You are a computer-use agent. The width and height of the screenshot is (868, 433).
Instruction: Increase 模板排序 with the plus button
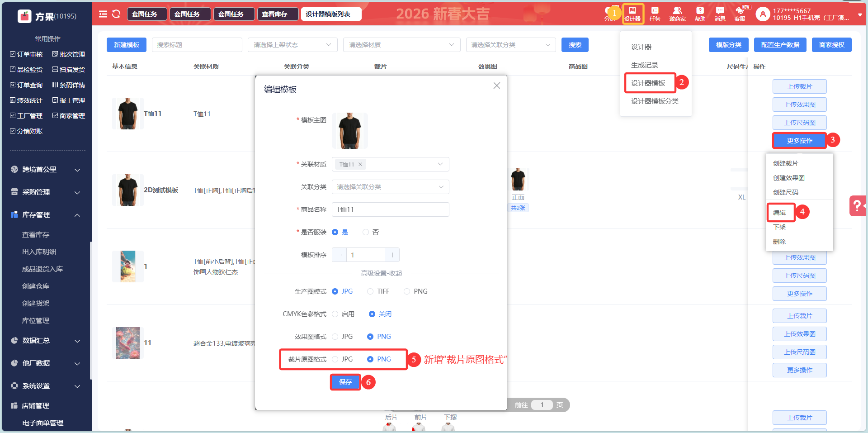click(392, 255)
